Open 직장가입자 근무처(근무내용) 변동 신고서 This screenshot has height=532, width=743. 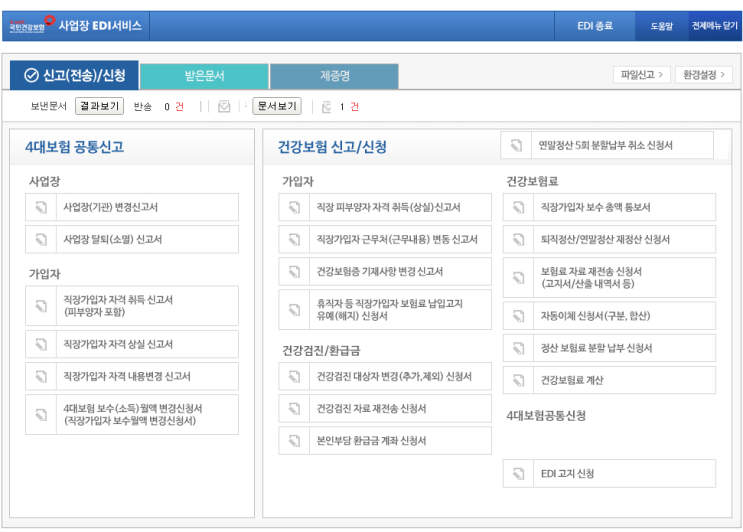[x=385, y=239]
